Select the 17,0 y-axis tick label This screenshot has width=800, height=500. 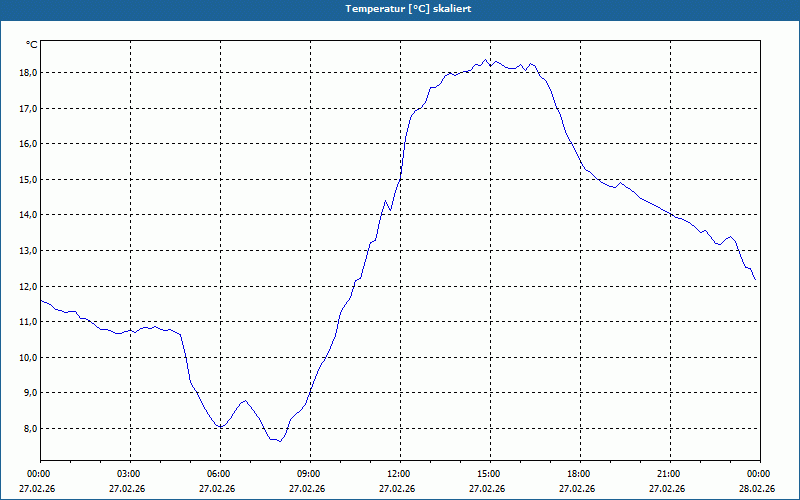click(24, 108)
